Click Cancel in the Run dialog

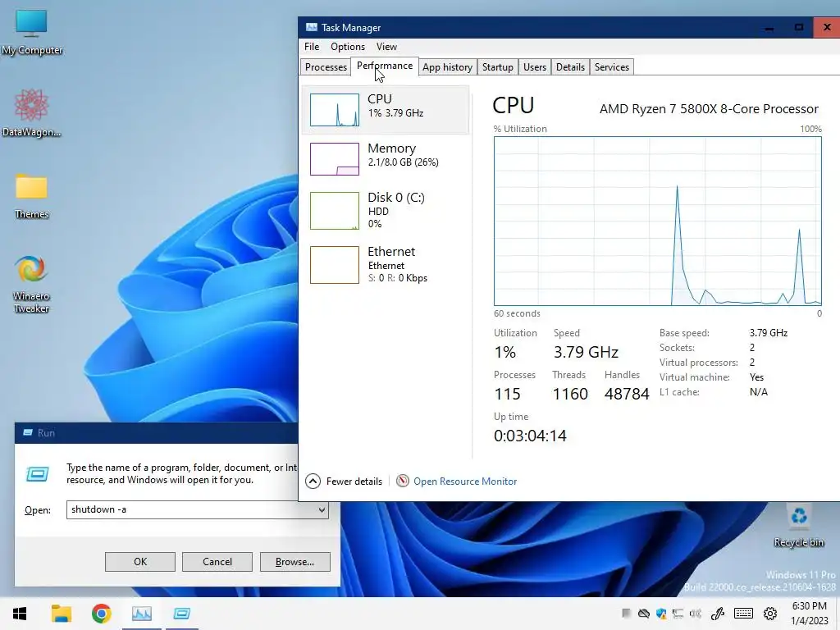217,561
